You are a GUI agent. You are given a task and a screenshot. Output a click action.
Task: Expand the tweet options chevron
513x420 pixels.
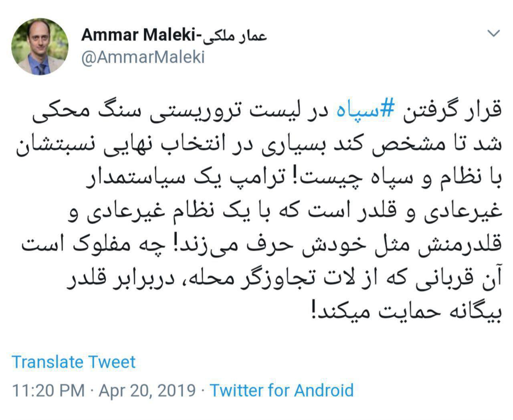point(493,33)
